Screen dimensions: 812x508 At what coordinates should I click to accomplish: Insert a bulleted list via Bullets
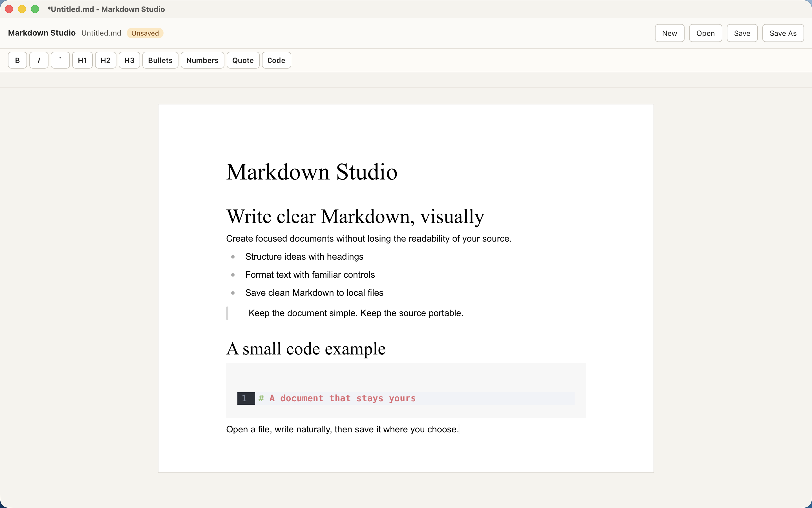click(x=160, y=60)
